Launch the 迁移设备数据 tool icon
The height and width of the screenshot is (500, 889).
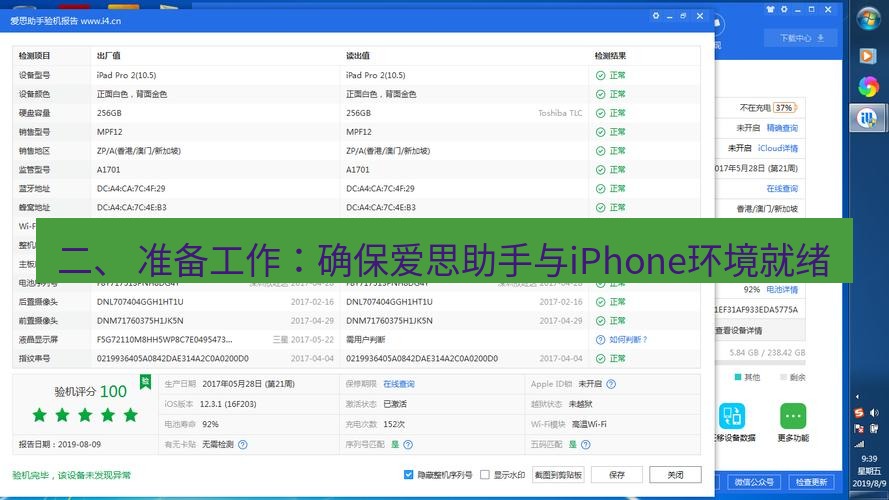click(732, 416)
